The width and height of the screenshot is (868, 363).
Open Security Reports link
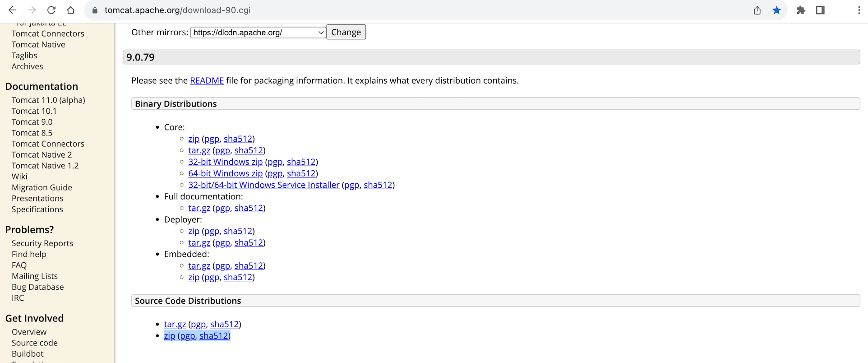coord(42,243)
